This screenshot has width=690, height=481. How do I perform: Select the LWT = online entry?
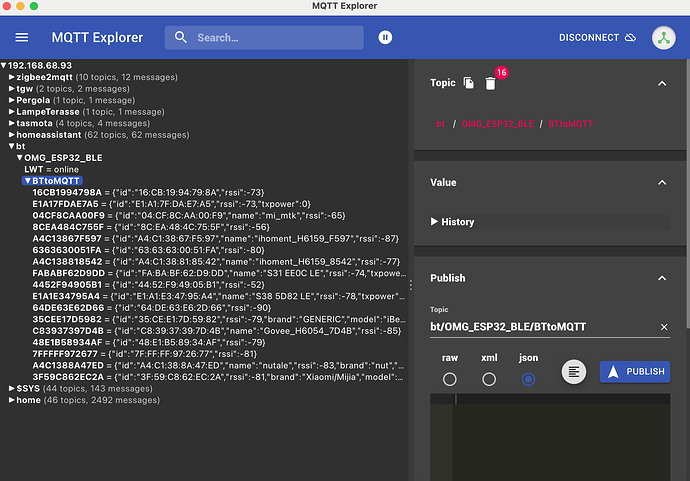pos(51,169)
